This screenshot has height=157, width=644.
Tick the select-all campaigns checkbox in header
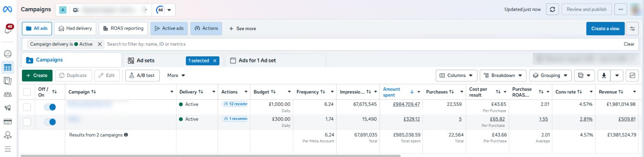27,92
